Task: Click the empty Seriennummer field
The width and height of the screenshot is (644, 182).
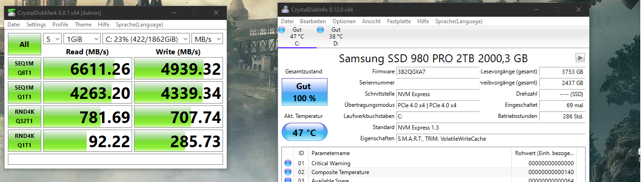Action: pos(437,83)
